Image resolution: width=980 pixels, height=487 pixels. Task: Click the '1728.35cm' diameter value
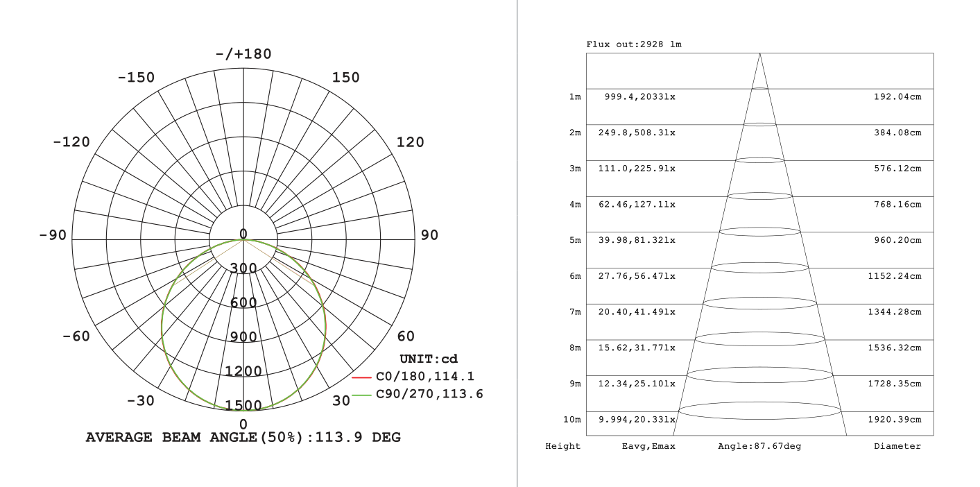(895, 384)
